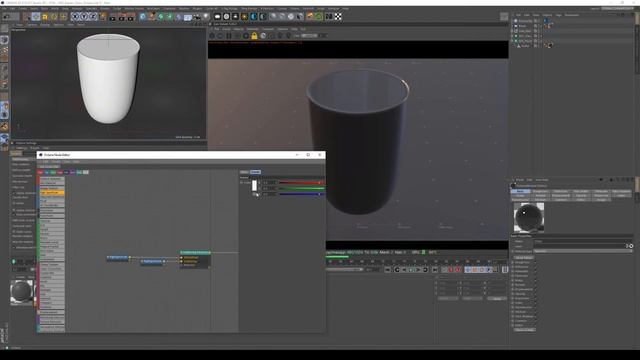
Task: Toggle the Static noise checkbox in Octane Settings
Action: point(13,231)
